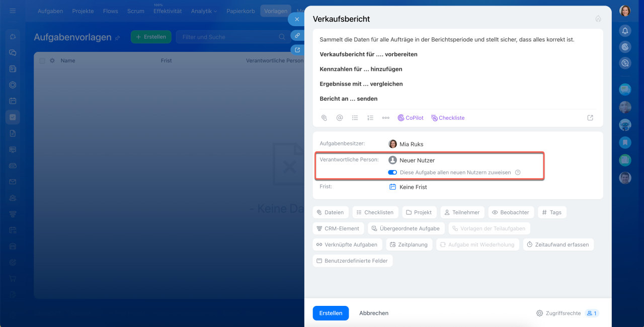Expand the description editor with the corner icon
The width and height of the screenshot is (644, 327).
(x=590, y=118)
